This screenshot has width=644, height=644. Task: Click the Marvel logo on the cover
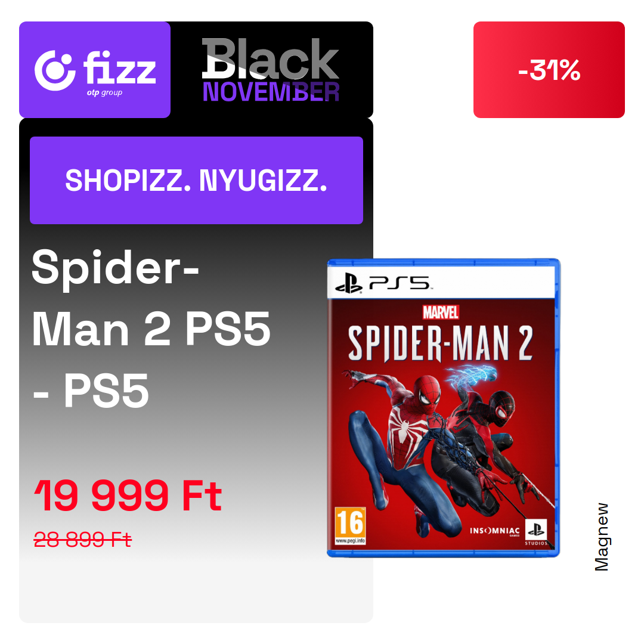[441, 312]
